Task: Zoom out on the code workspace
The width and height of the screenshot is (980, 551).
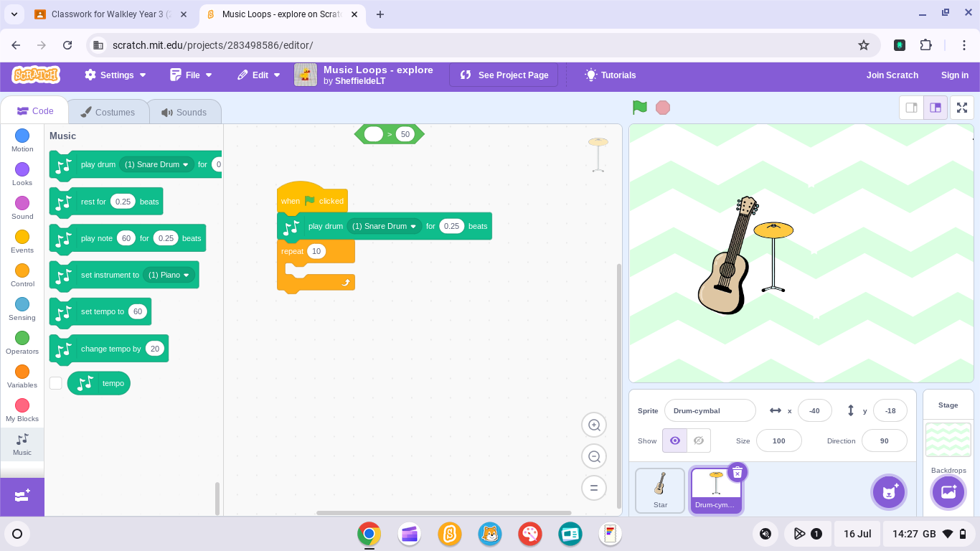Action: coord(594,456)
